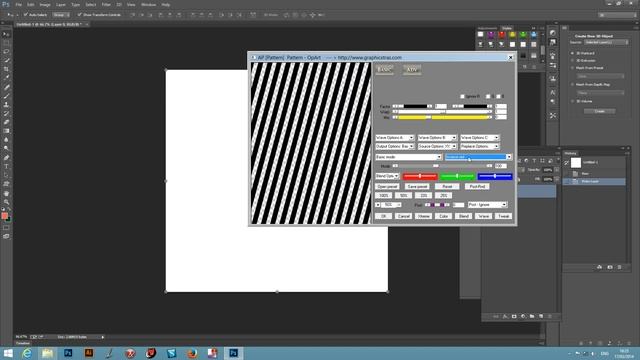Screen dimensions: 640x360
Task: Select the Hand tool
Action: click(6, 193)
